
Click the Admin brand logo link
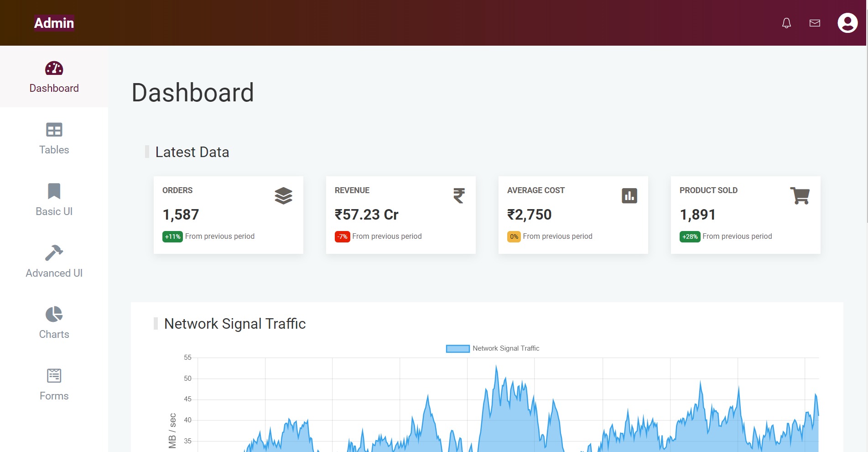[54, 23]
